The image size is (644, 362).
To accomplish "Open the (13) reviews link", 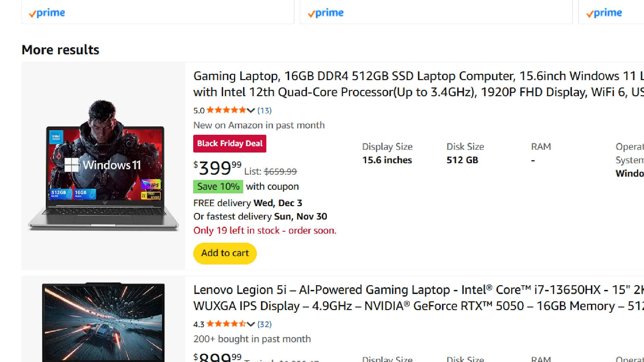I will [x=265, y=110].
